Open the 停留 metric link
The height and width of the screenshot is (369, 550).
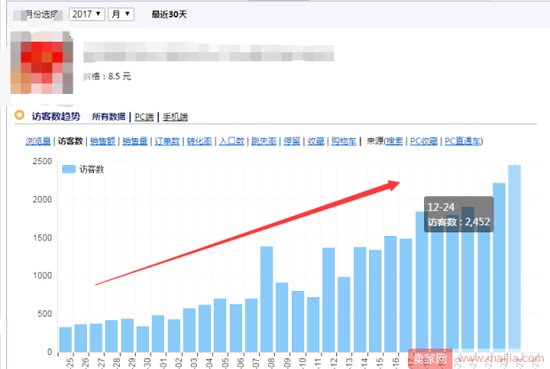pyautogui.click(x=292, y=141)
